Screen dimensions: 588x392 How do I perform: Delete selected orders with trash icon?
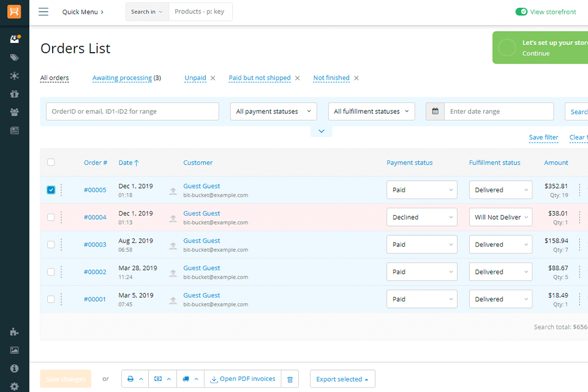[290, 379]
